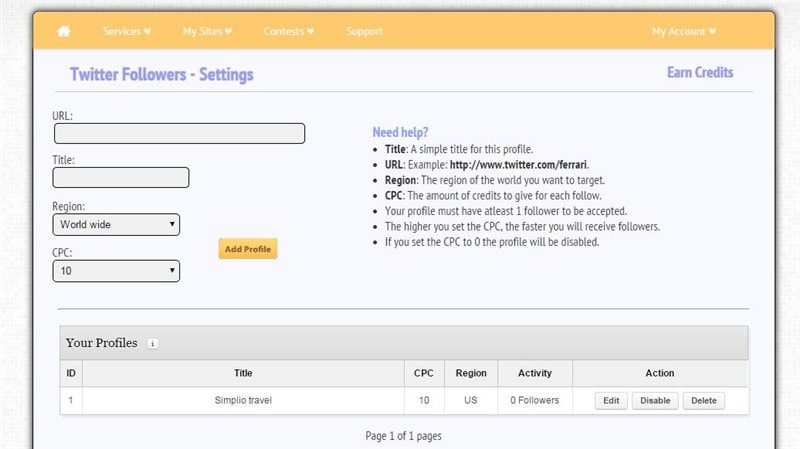800x449 pixels.
Task: Disable the Simplio travel profile
Action: pos(655,401)
